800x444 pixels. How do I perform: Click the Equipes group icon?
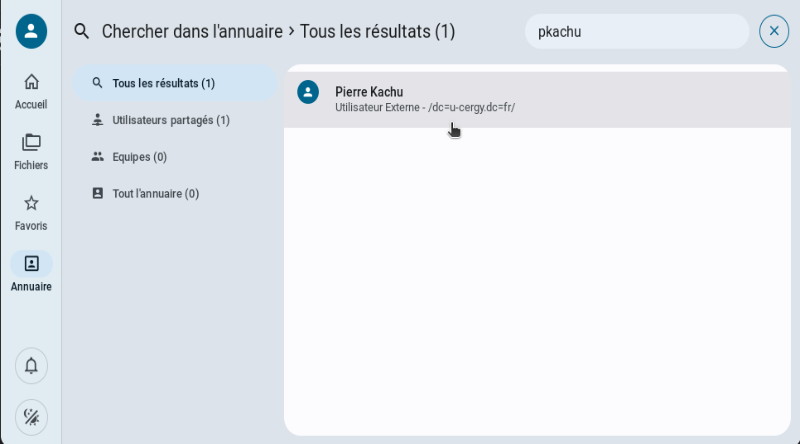click(x=98, y=157)
